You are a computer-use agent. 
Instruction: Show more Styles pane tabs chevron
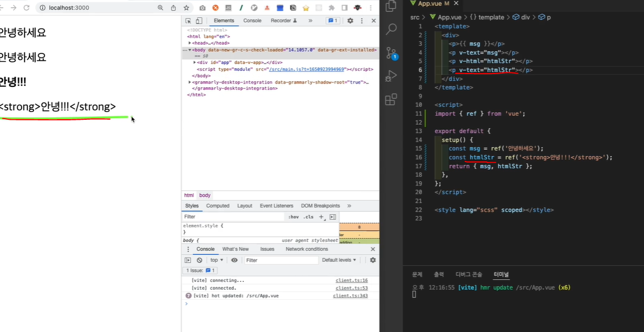click(349, 206)
